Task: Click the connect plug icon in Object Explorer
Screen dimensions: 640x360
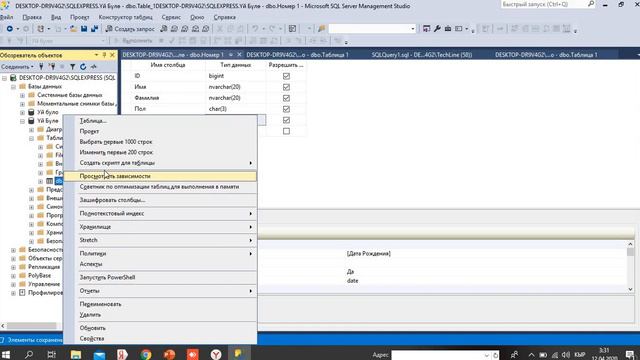Action: click(41, 67)
